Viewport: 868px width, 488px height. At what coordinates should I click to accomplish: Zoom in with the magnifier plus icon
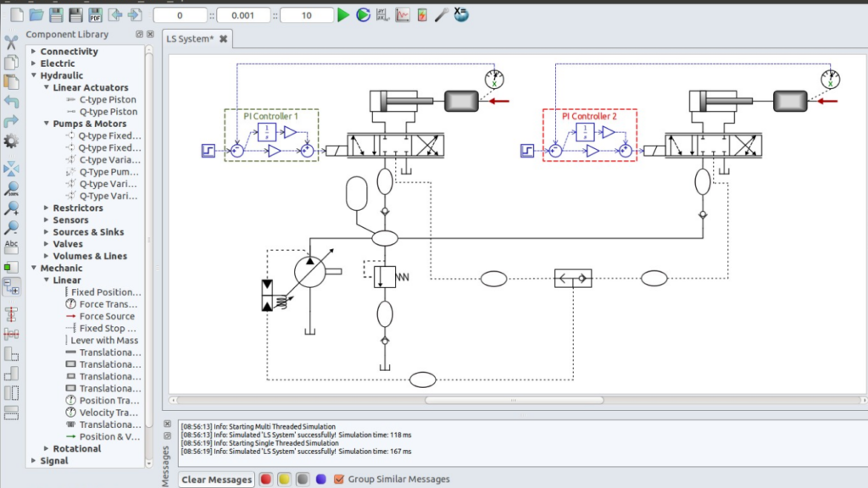pyautogui.click(x=11, y=208)
